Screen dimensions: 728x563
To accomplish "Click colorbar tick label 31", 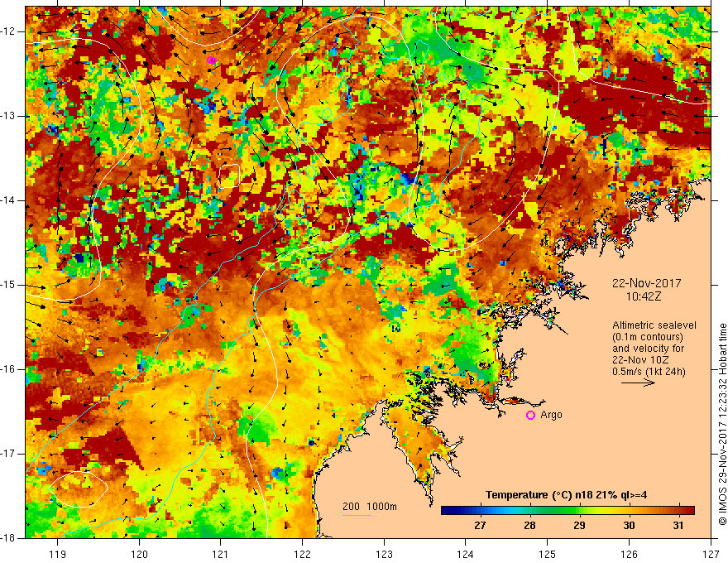I will coord(678,526).
